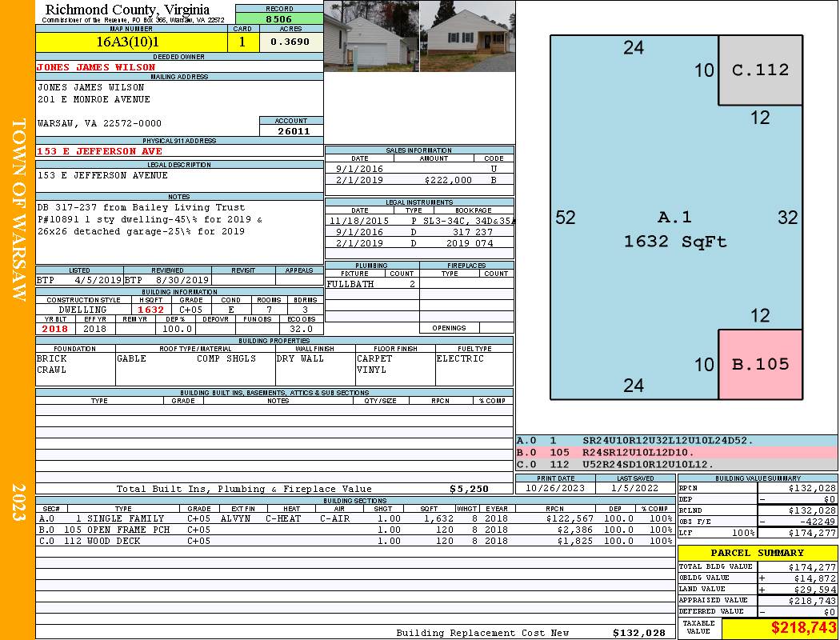This screenshot has height=640, width=840.
Task: Click section C.0 WOOD DECK row
Action: click(356, 541)
